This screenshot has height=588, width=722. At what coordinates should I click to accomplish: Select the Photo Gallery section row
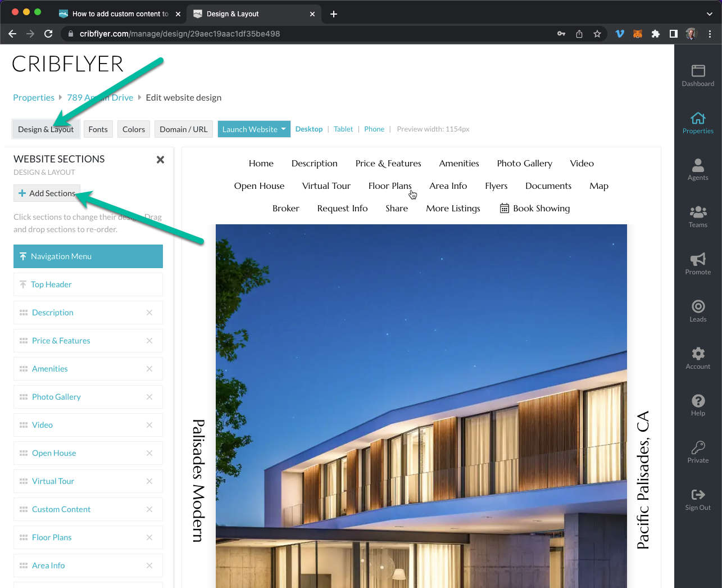pyautogui.click(x=88, y=397)
